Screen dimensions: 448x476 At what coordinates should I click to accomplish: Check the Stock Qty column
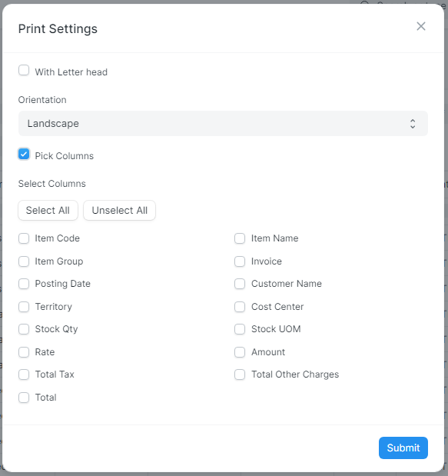[24, 329]
